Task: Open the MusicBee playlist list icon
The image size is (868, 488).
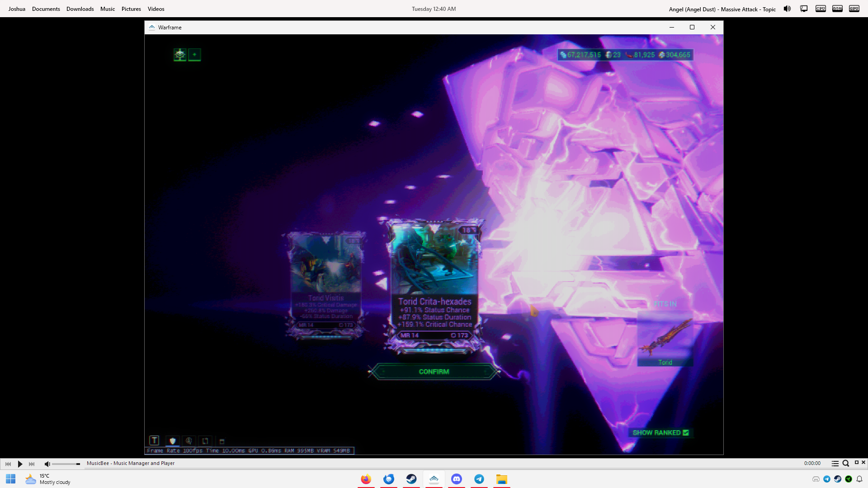Action: point(835,463)
